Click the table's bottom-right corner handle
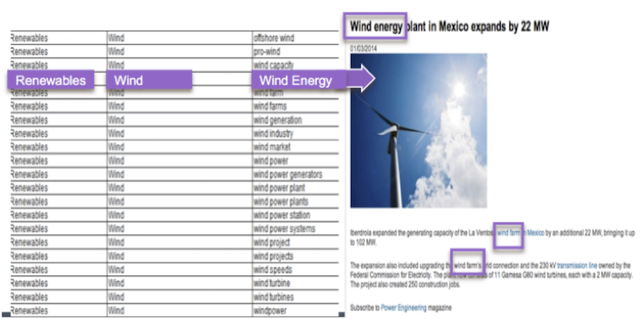 click(x=341, y=314)
